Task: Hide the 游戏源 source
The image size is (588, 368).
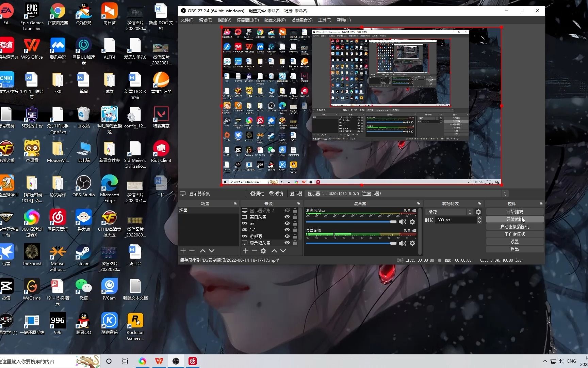Action: (x=287, y=236)
